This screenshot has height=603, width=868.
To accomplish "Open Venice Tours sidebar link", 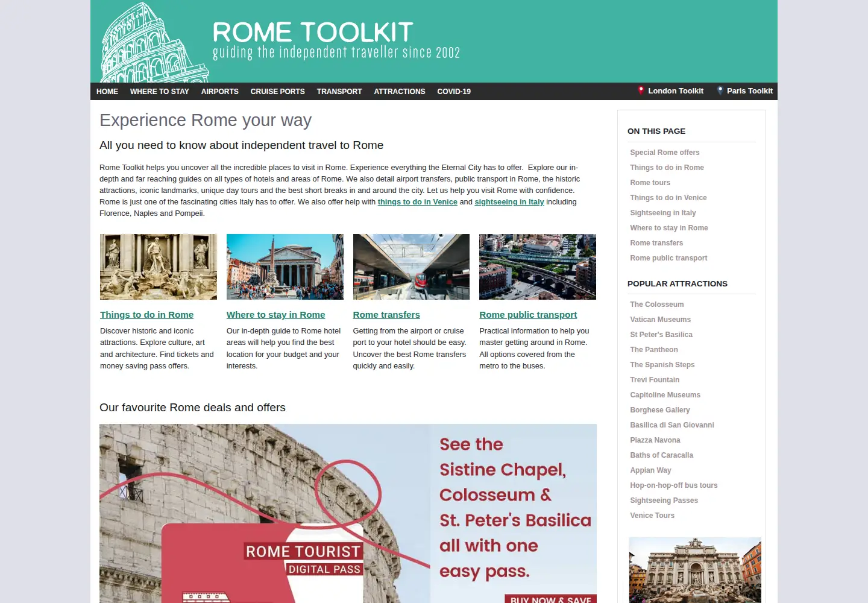I will pos(652,516).
